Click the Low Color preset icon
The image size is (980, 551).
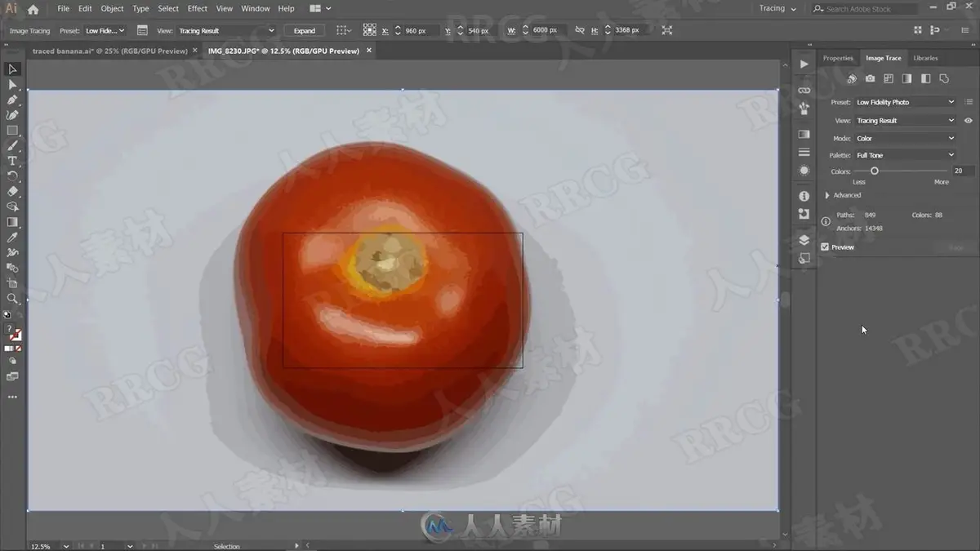click(889, 79)
